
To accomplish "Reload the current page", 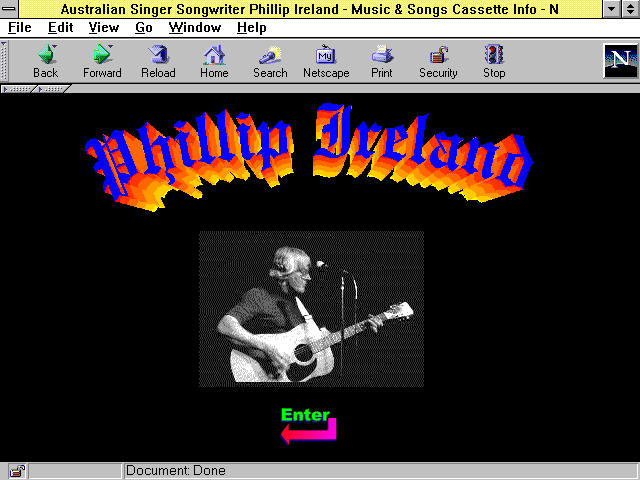I will [x=158, y=61].
